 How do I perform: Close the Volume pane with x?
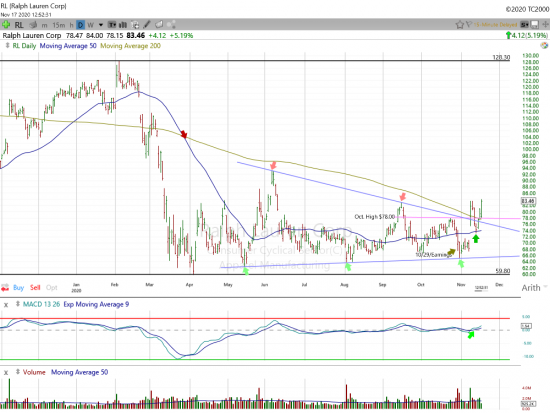[x=6, y=372]
